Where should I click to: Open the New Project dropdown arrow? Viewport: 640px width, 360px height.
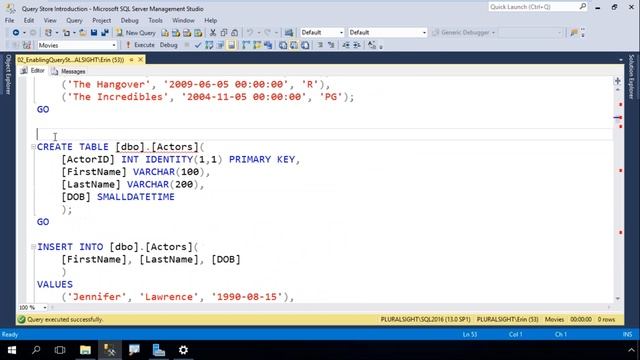[x=57, y=33]
